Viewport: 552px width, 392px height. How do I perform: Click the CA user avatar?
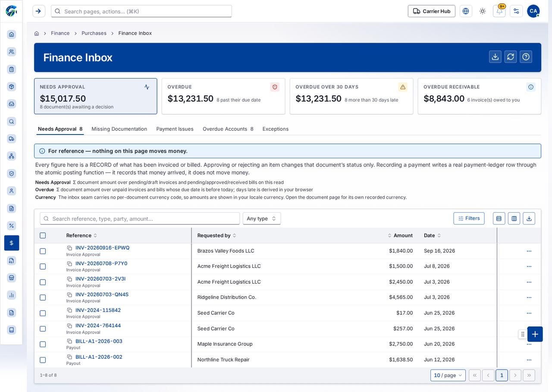click(533, 11)
